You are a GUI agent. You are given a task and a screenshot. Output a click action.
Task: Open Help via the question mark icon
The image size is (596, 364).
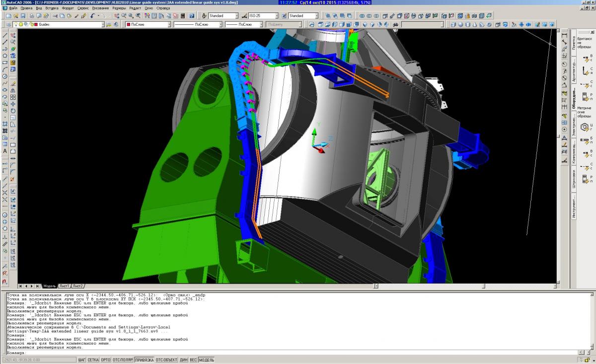[x=192, y=16]
